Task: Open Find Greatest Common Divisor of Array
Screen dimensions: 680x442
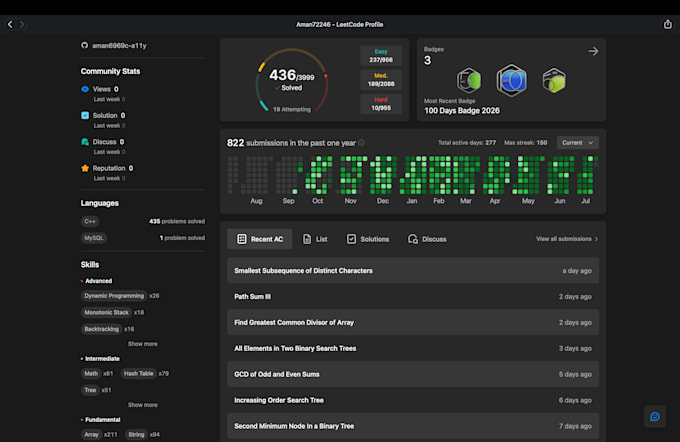Action: [x=413, y=322]
